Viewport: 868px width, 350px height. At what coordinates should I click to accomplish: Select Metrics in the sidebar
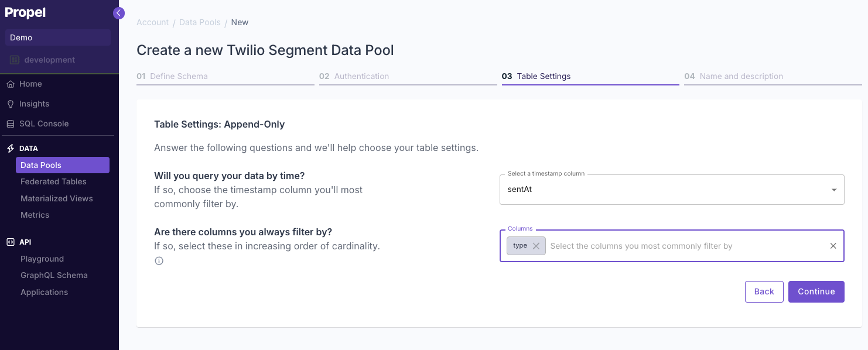click(35, 215)
